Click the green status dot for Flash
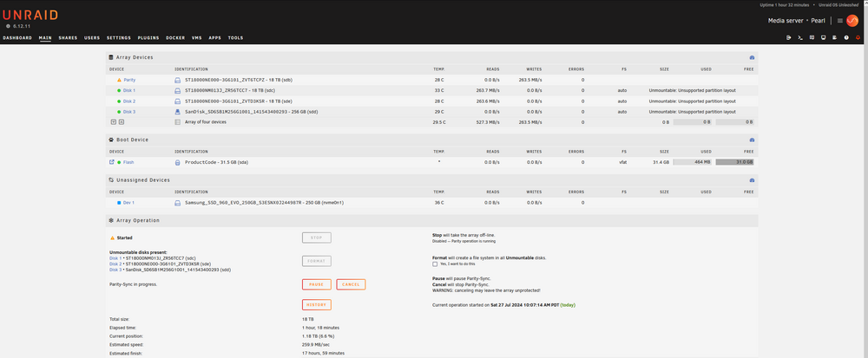The width and height of the screenshot is (868, 358). (119, 162)
